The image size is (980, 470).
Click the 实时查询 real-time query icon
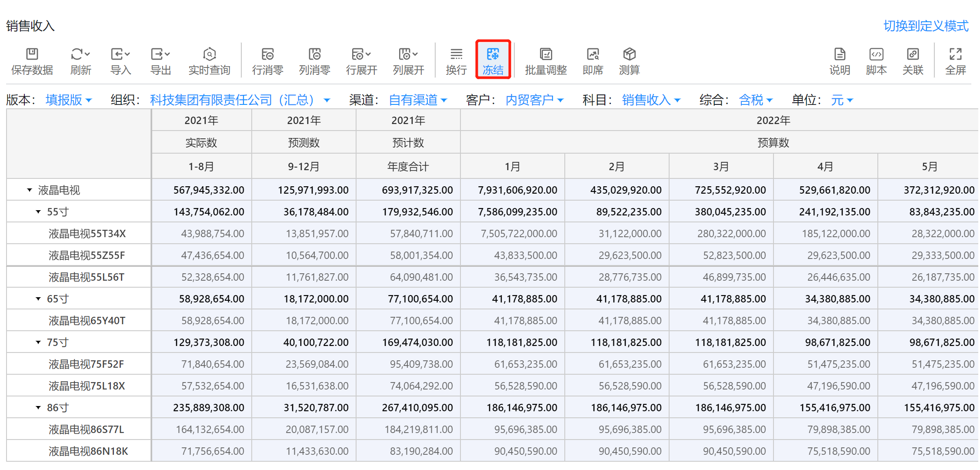tap(209, 54)
